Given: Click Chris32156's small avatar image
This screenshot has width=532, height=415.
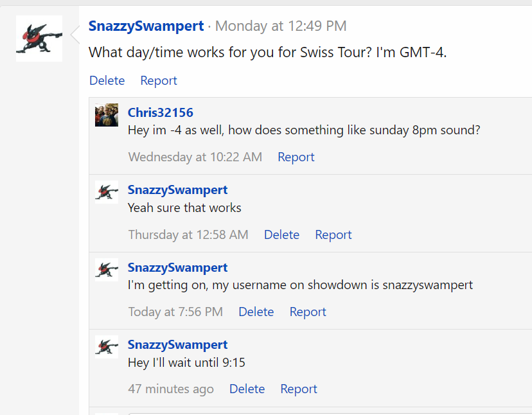Looking at the screenshot, I should pos(107,115).
